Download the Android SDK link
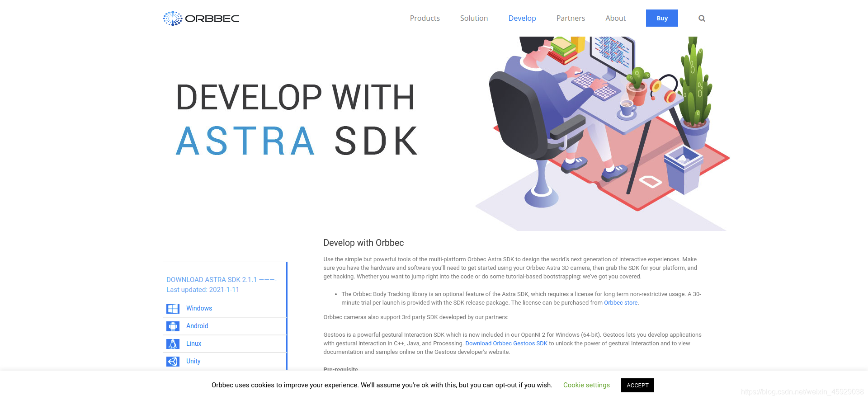 click(197, 326)
